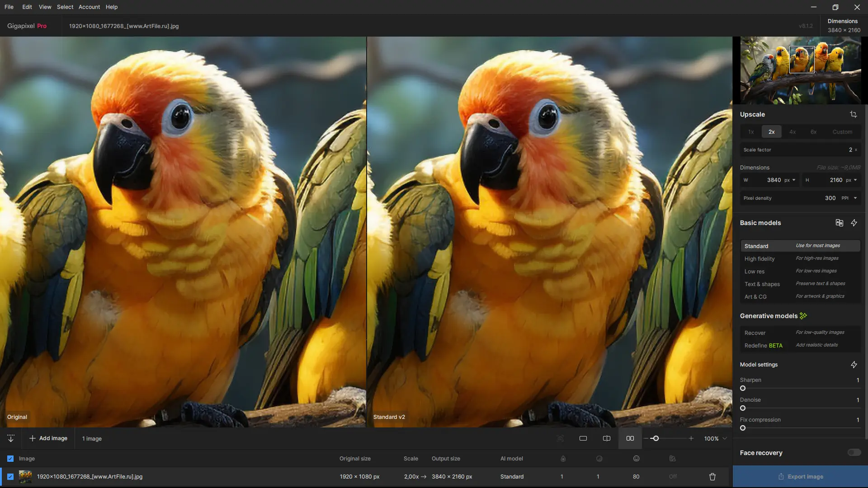Open the crop tool in Upscale panel
This screenshot has height=488, width=868.
[x=853, y=114]
